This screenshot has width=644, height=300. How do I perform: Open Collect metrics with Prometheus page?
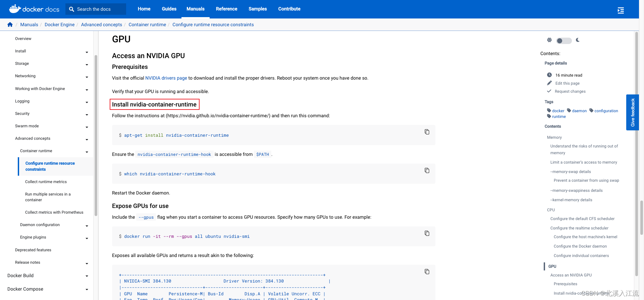(54, 212)
